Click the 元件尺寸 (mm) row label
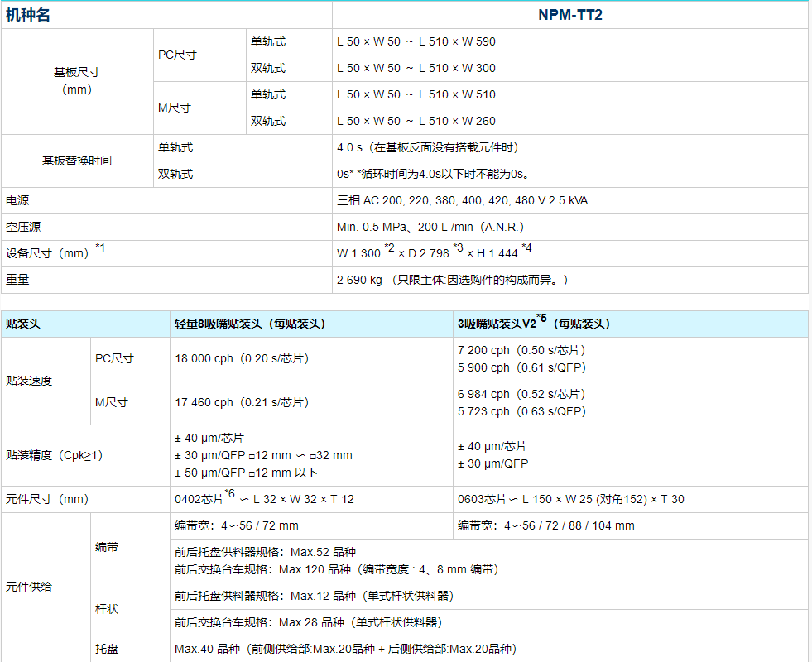 [x=47, y=500]
